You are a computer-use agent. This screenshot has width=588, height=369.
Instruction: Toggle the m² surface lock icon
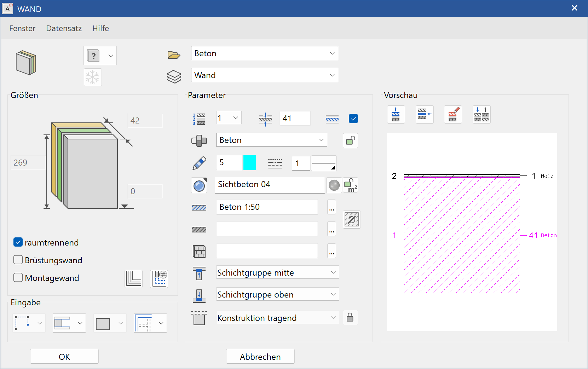(351, 185)
